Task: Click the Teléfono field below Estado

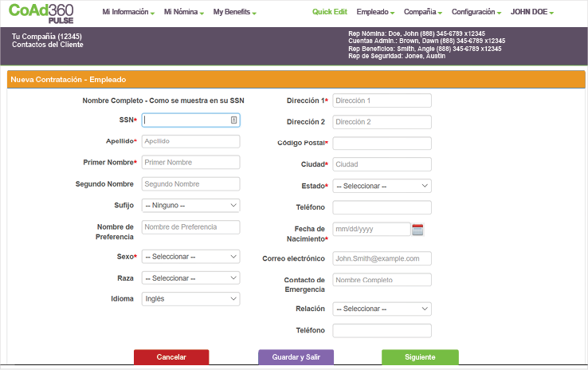Action: point(382,207)
